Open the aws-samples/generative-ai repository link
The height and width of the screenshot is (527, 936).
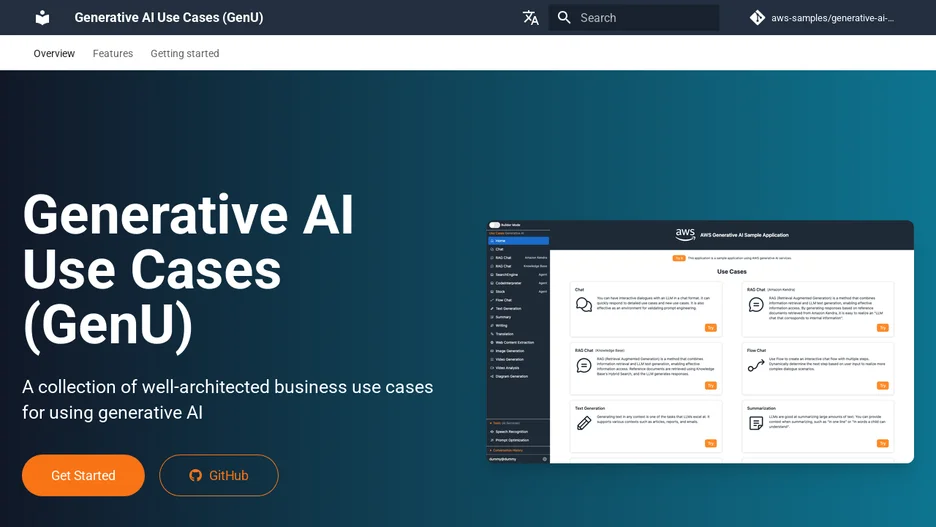(822, 17)
